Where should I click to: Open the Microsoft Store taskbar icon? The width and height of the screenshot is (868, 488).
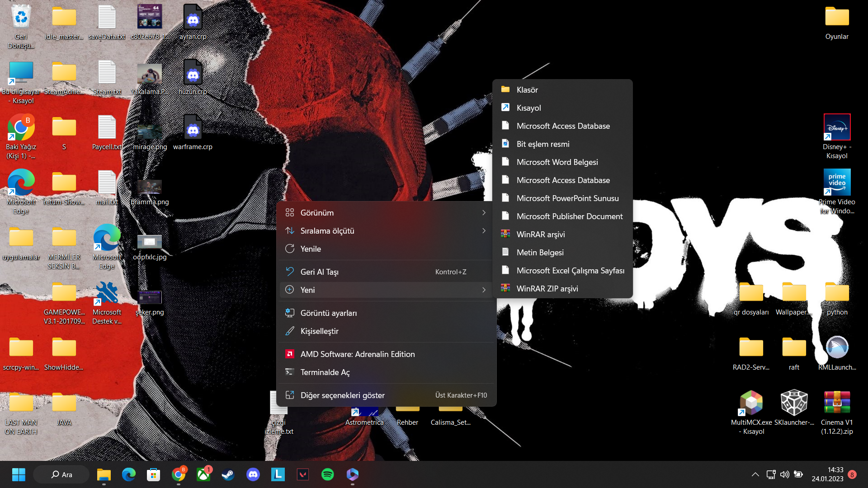pos(154,474)
